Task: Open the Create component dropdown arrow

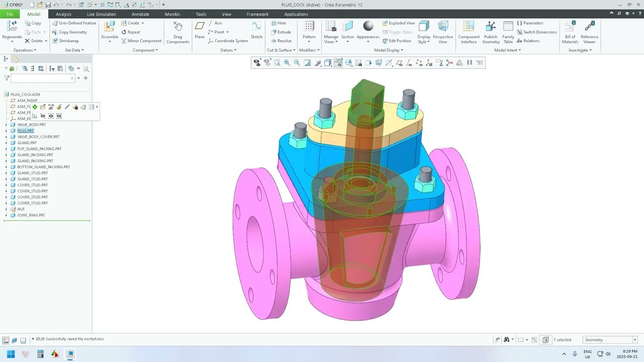Action: 142,23
